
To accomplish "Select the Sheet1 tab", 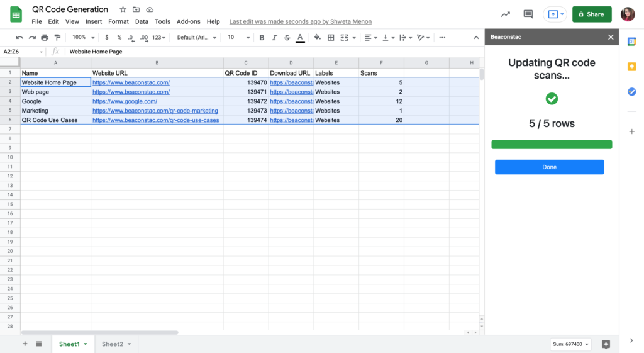I will pos(73,344).
